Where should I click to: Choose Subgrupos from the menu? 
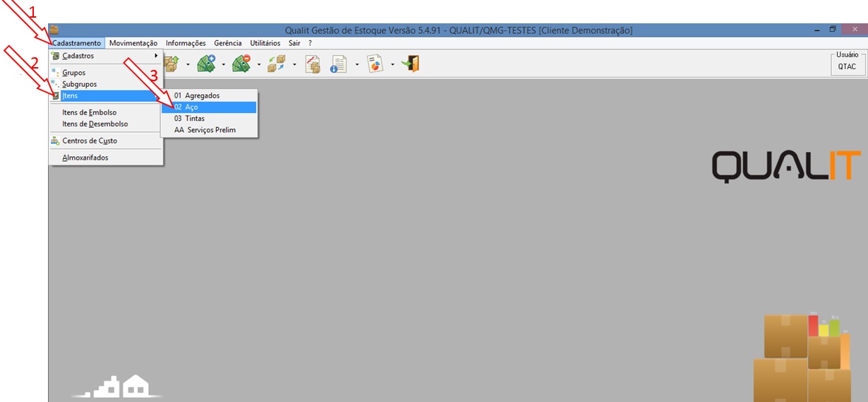(x=106, y=84)
